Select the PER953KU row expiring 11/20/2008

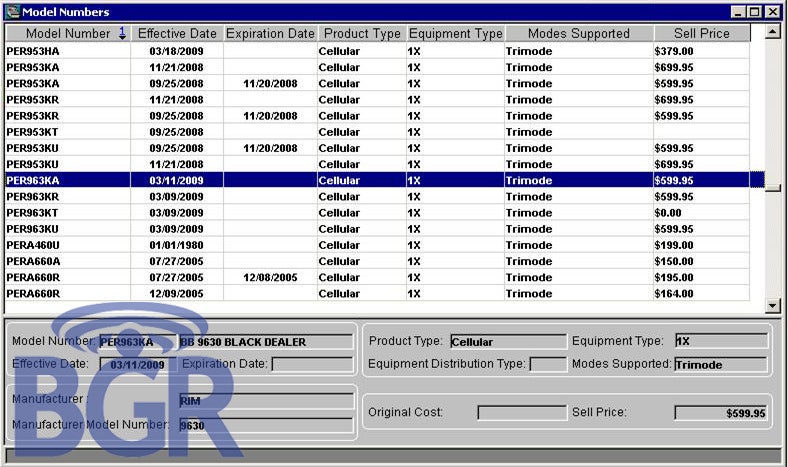pyautogui.click(x=377, y=148)
